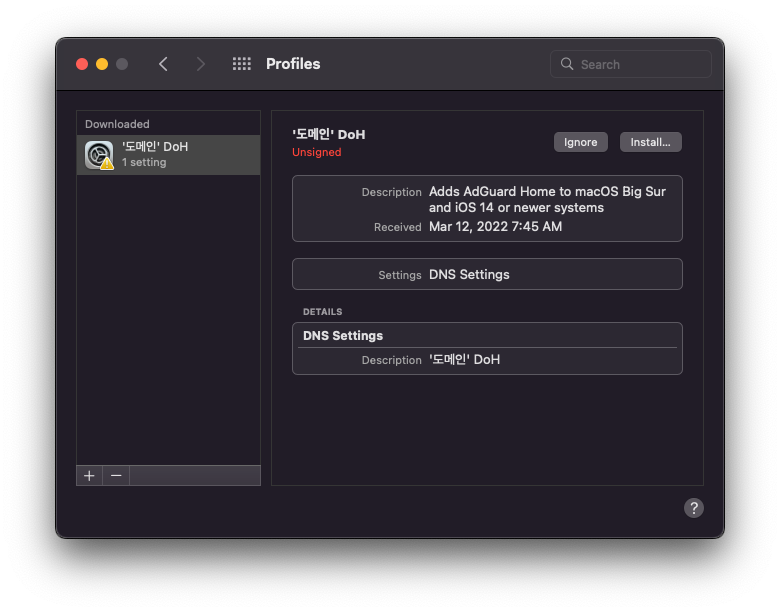Type in the Search field

640,64
